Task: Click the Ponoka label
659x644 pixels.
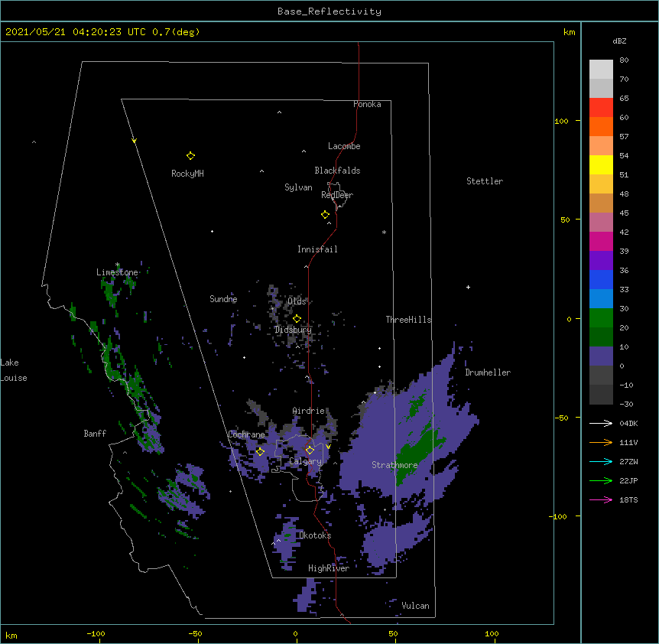Action: (x=367, y=104)
